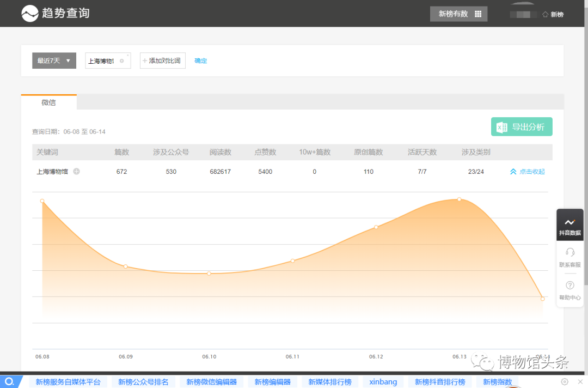
Task: Click the 5400 likes value
Action: (x=265, y=172)
